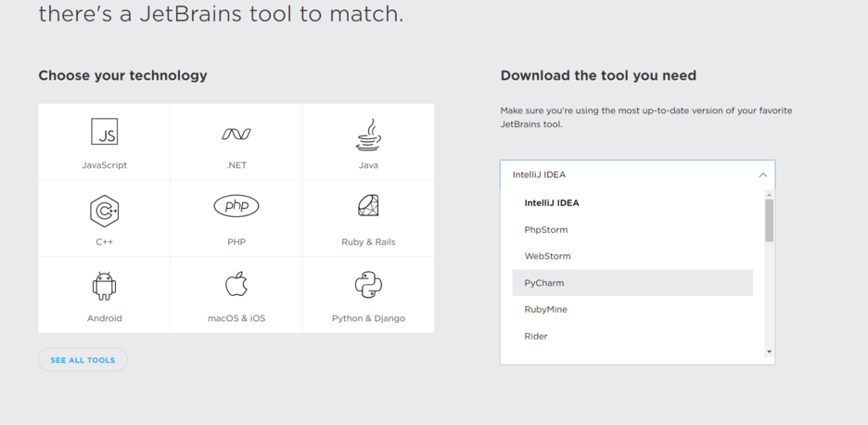Open the See All Tools button

tap(83, 360)
